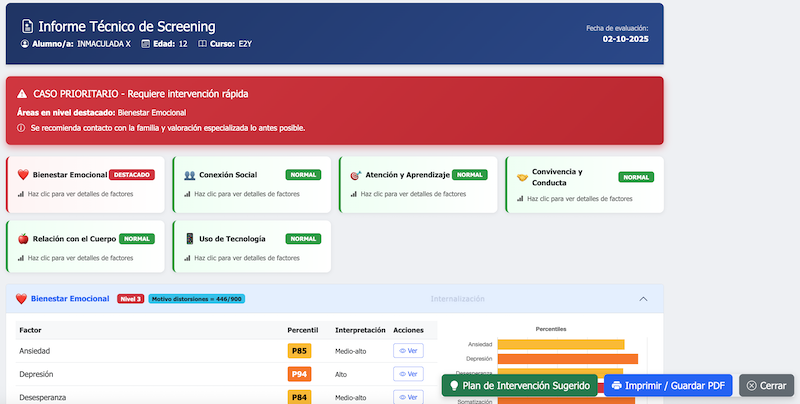This screenshot has height=404, width=800.
Task: Click the apple icon on Relación con el Cuerpo
Action: click(23, 239)
